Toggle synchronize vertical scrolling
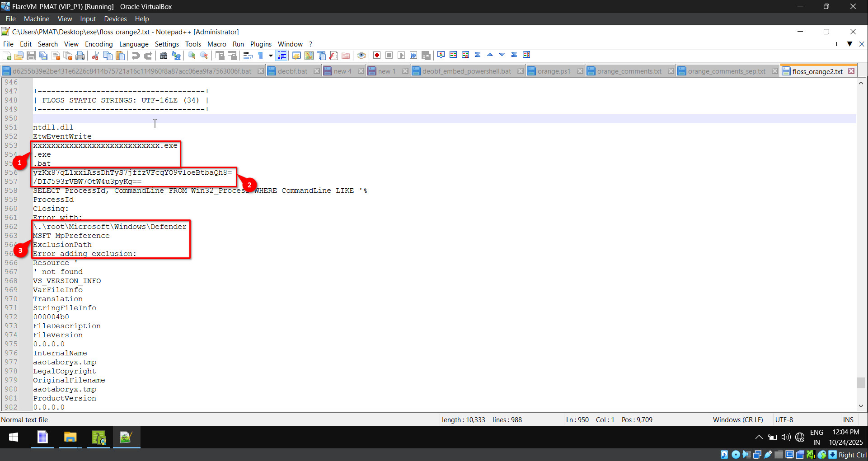This screenshot has height=461, width=868. [x=220, y=55]
